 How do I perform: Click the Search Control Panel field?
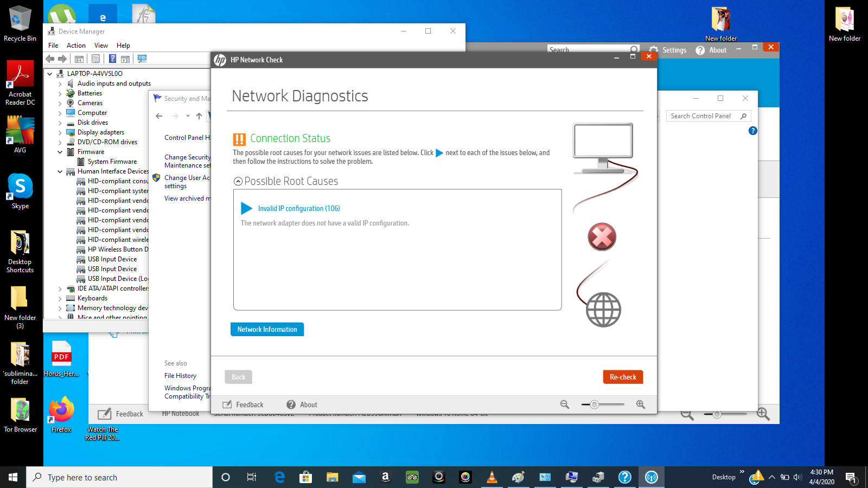point(709,116)
